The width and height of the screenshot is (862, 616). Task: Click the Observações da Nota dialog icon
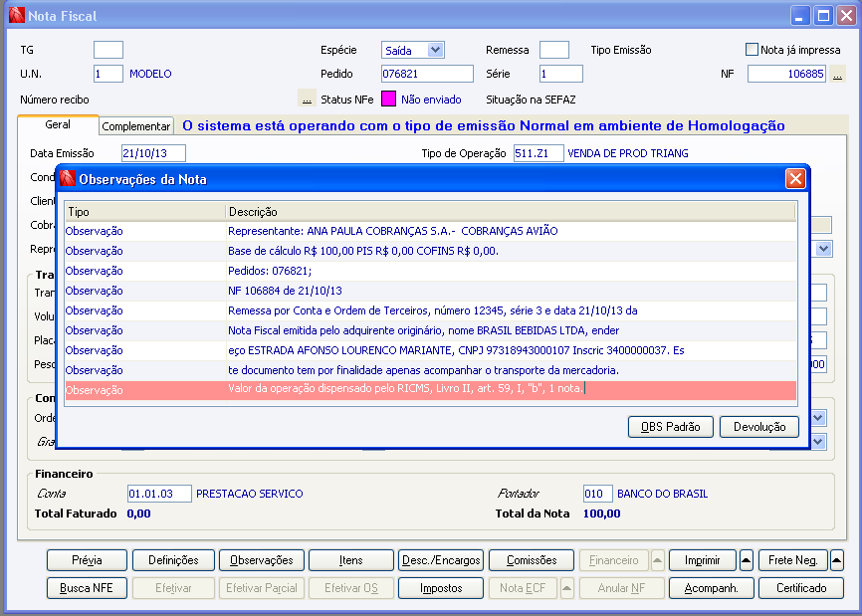coord(68,178)
